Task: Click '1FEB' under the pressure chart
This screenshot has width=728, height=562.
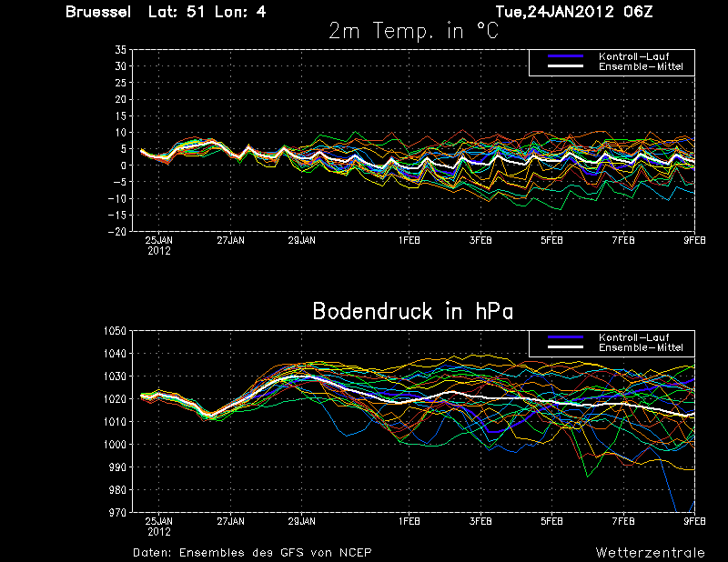Action: tap(409, 522)
